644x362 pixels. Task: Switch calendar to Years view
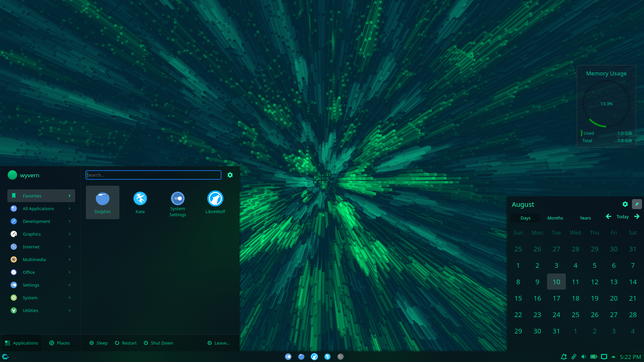click(585, 218)
